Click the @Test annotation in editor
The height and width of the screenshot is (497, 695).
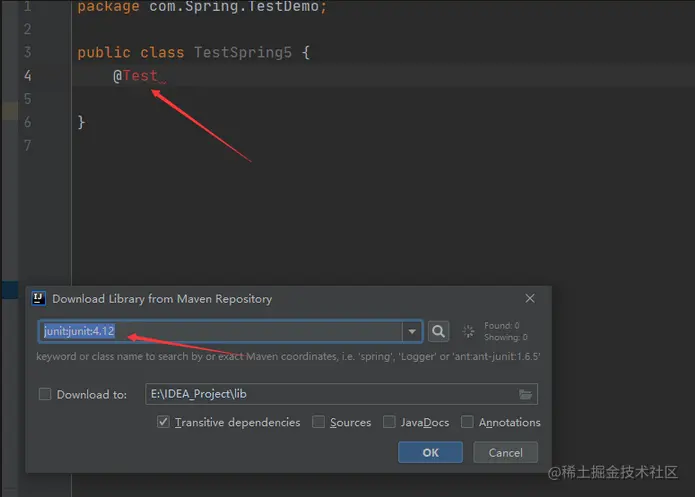[x=136, y=76]
